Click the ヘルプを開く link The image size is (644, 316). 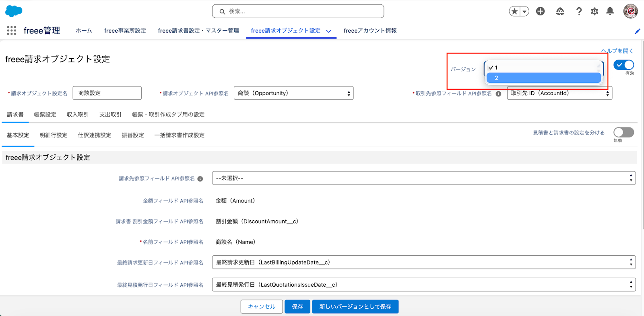point(617,51)
